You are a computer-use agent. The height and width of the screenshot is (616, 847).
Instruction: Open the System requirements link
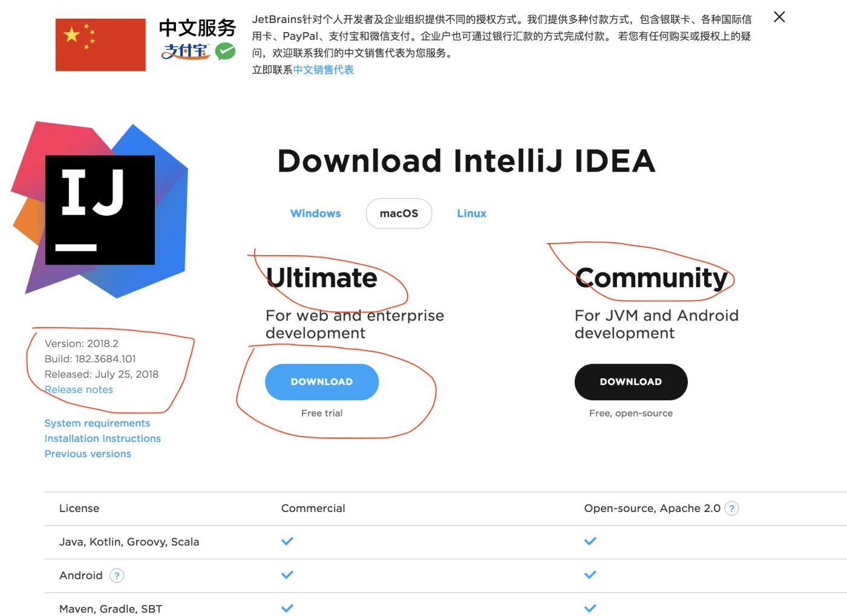(x=97, y=423)
